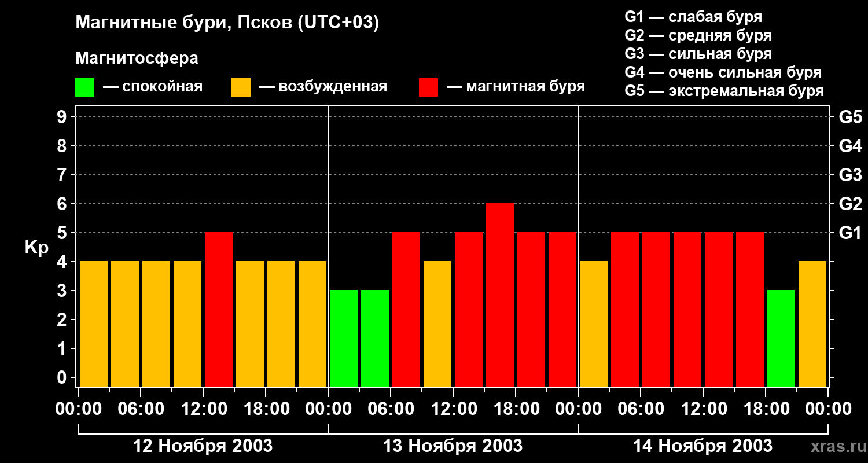Viewport: 868px width, 463px height.
Task: Click the '12:00' label above 13 Ноября 2003
Action: coord(453,409)
